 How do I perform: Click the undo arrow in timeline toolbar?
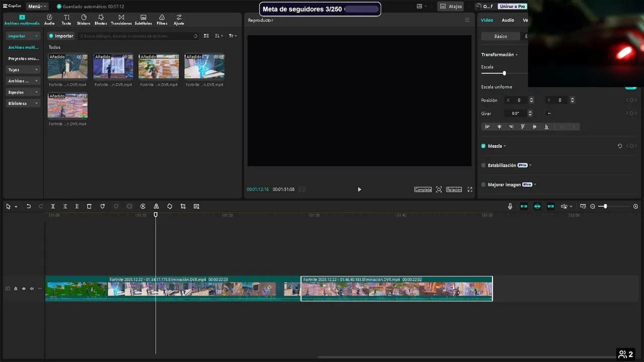click(29, 206)
